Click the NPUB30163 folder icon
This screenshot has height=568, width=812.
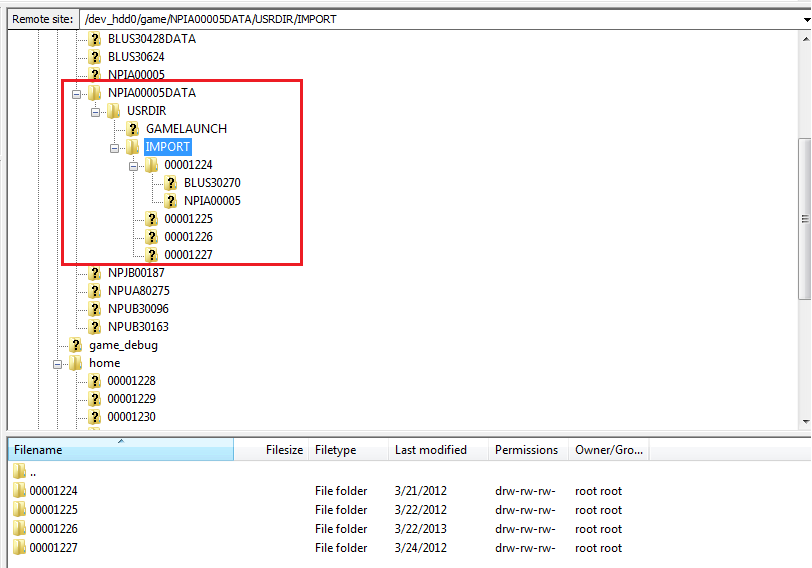pos(94,327)
